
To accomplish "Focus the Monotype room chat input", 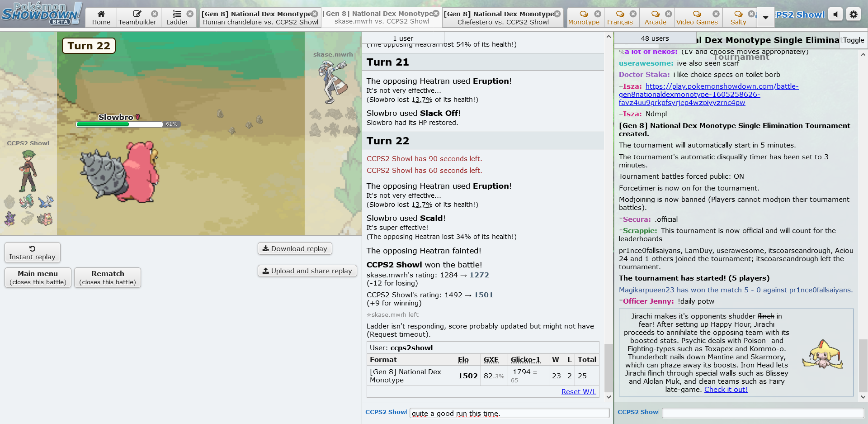I will pyautogui.click(x=763, y=413).
